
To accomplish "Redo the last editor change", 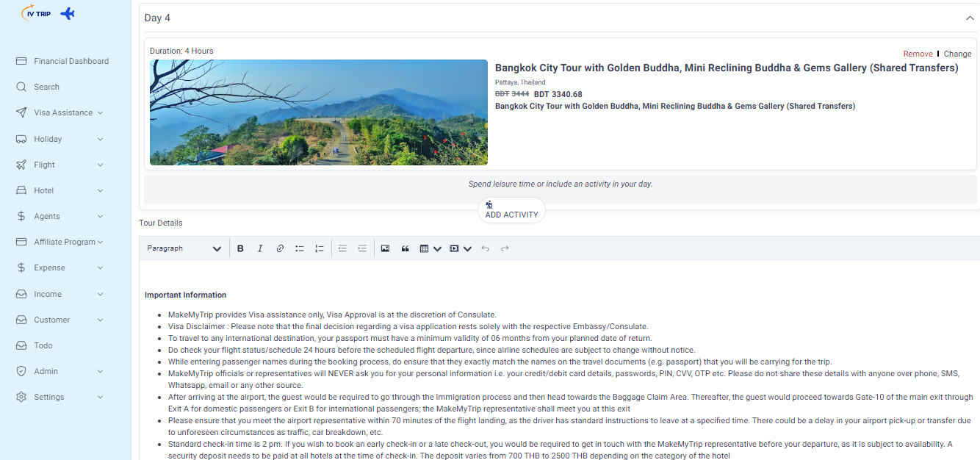I will 505,248.
